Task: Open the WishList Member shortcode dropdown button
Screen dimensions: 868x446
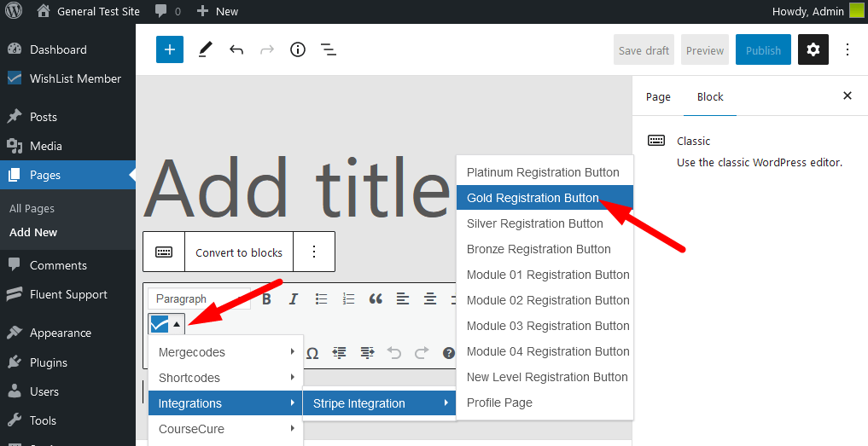Action: pyautogui.click(x=166, y=324)
